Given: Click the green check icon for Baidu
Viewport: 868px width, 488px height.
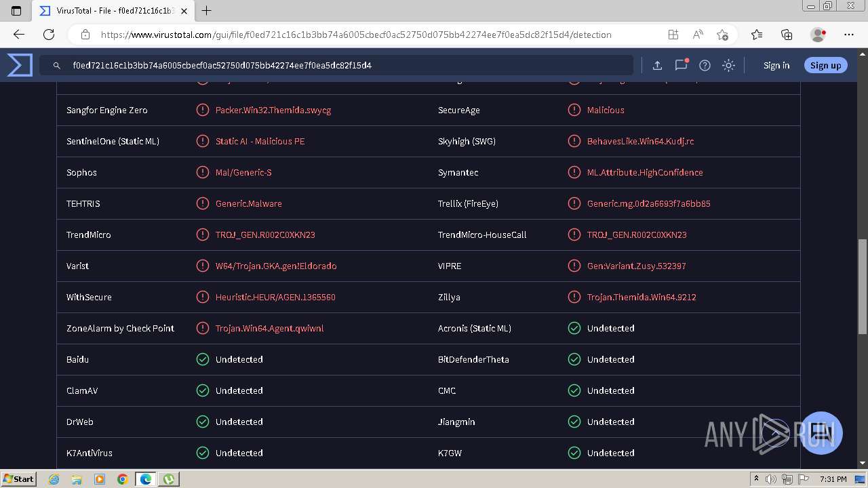Looking at the screenshot, I should (x=203, y=359).
